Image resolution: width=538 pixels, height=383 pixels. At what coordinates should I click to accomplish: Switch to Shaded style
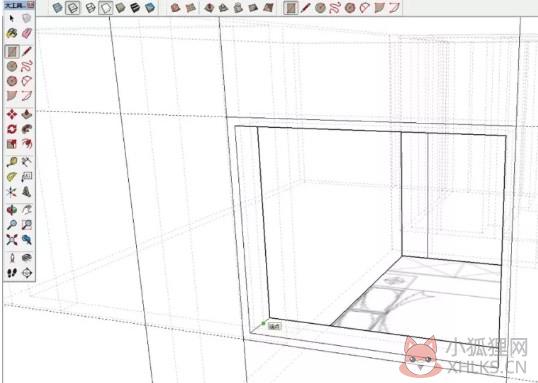120,8
